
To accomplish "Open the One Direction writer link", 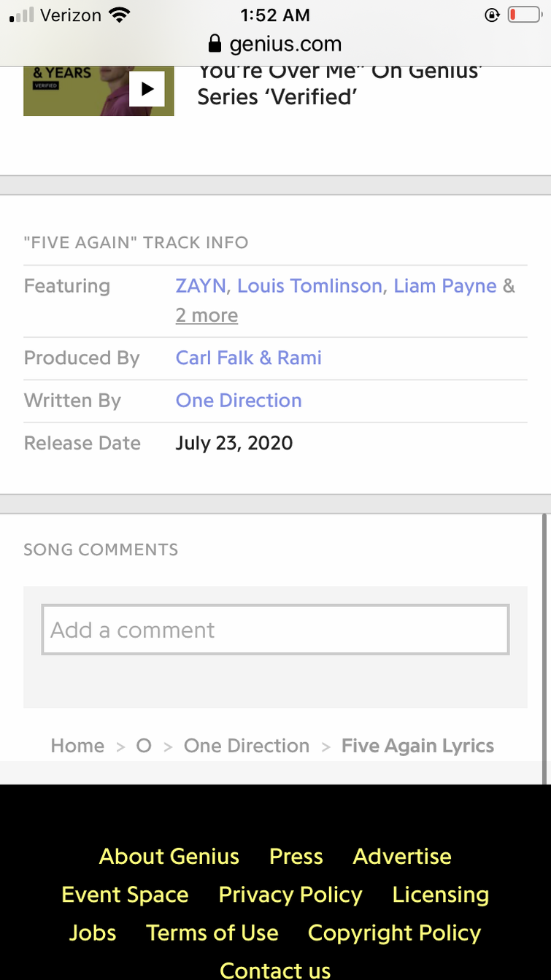I will point(239,401).
